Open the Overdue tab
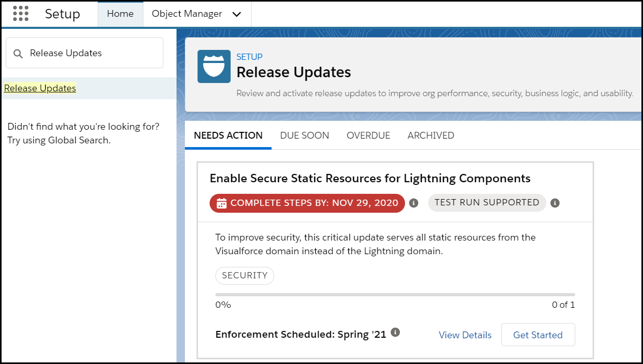Image resolution: width=643 pixels, height=364 pixels. coord(368,136)
